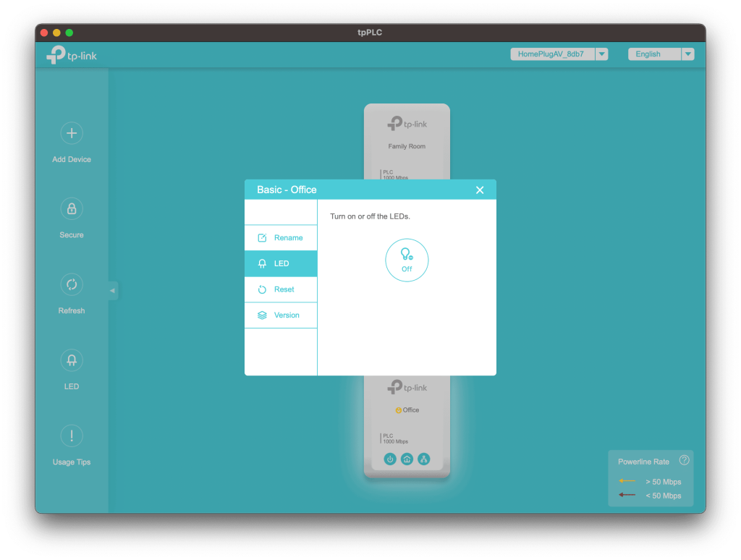The height and width of the screenshot is (560, 741).
Task: Open Powerline Rate help question icon
Action: click(x=684, y=460)
